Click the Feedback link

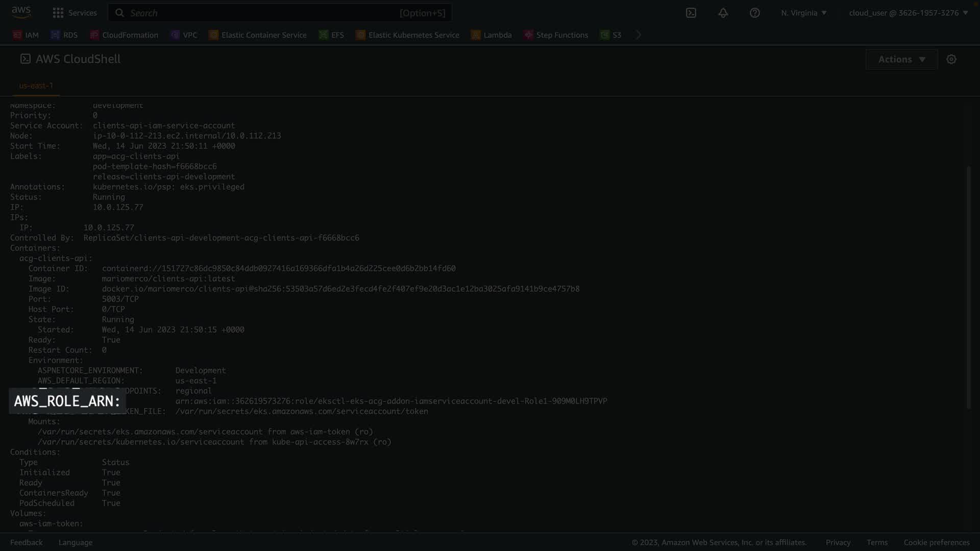27,542
